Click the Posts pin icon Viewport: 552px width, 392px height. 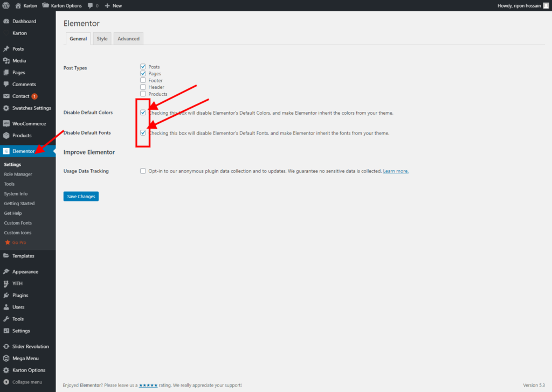point(6,49)
